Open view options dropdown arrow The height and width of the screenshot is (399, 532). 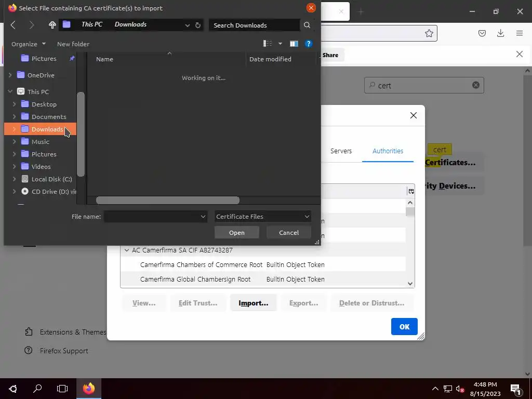click(x=280, y=44)
